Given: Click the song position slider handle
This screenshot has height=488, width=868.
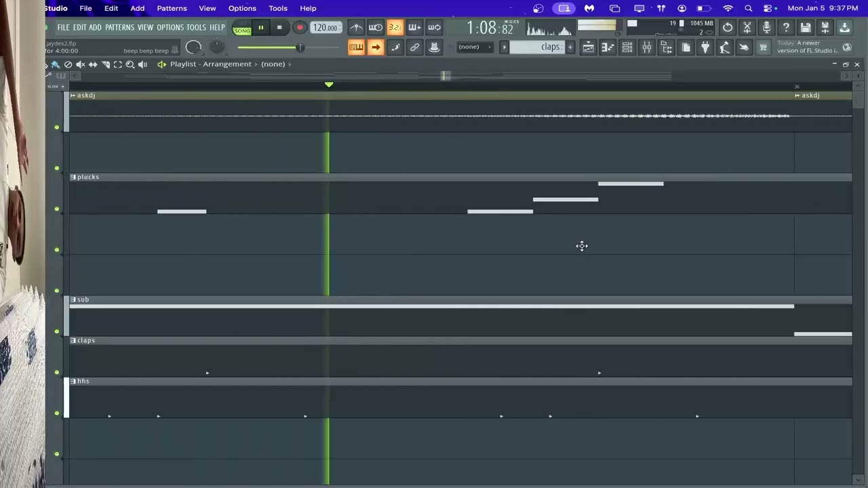Looking at the screenshot, I should [299, 47].
